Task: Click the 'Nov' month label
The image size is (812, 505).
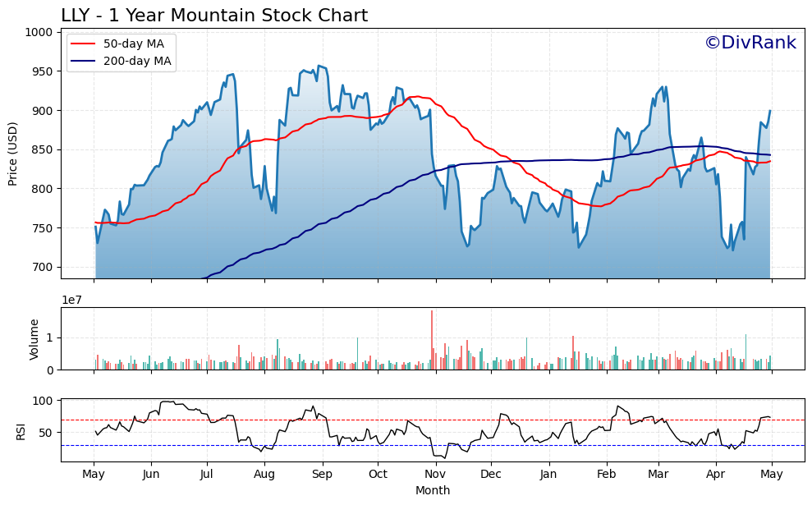Action: point(435,475)
